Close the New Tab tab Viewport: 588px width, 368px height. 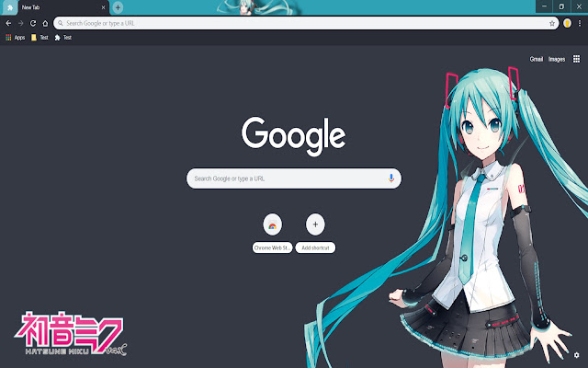(x=103, y=7)
